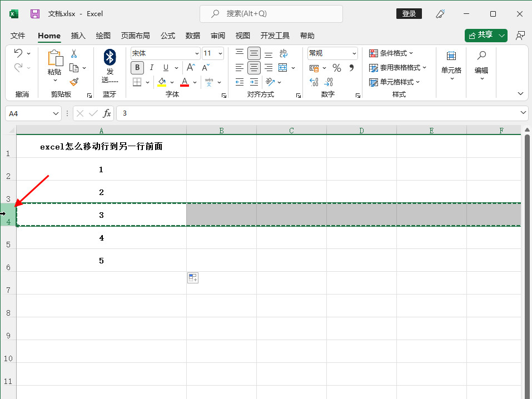
Task: Click the text orientation icon
Action: [x=270, y=82]
